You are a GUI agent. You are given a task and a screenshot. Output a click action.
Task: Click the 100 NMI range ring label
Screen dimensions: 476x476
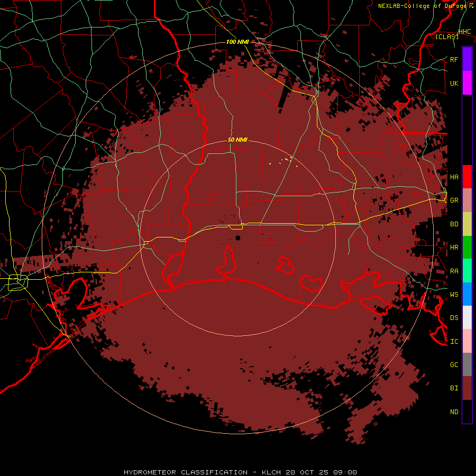tap(237, 42)
